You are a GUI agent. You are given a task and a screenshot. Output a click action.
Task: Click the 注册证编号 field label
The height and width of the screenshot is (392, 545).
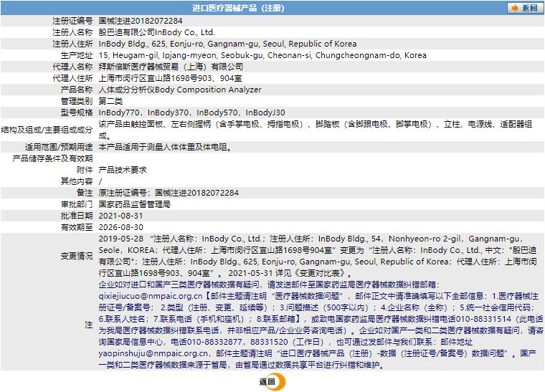pyautogui.click(x=72, y=21)
